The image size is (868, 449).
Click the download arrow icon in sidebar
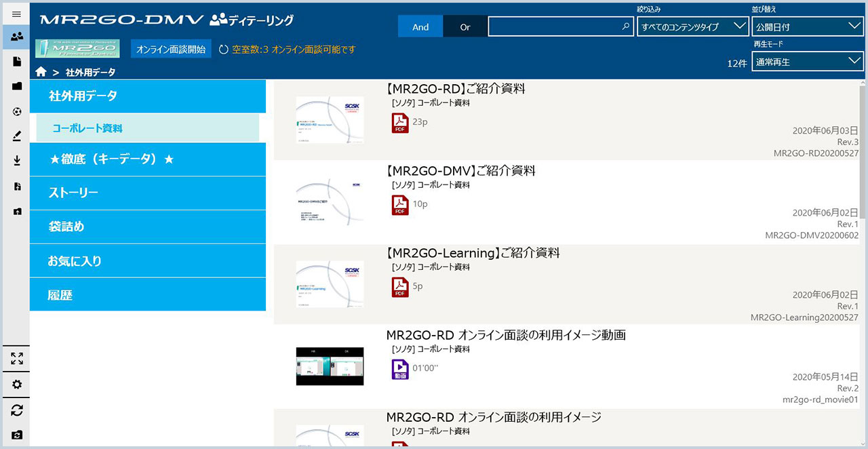[x=17, y=161]
